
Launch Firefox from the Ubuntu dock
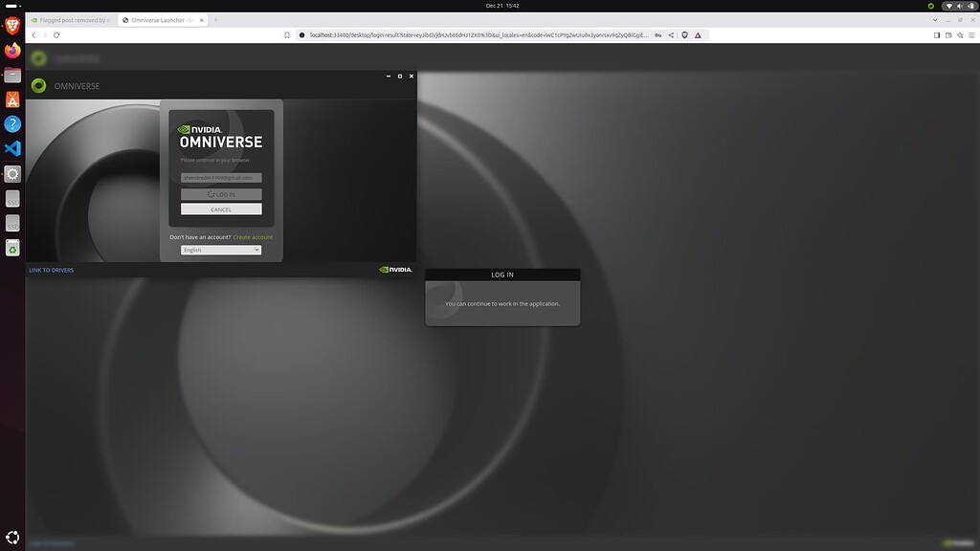pos(12,52)
